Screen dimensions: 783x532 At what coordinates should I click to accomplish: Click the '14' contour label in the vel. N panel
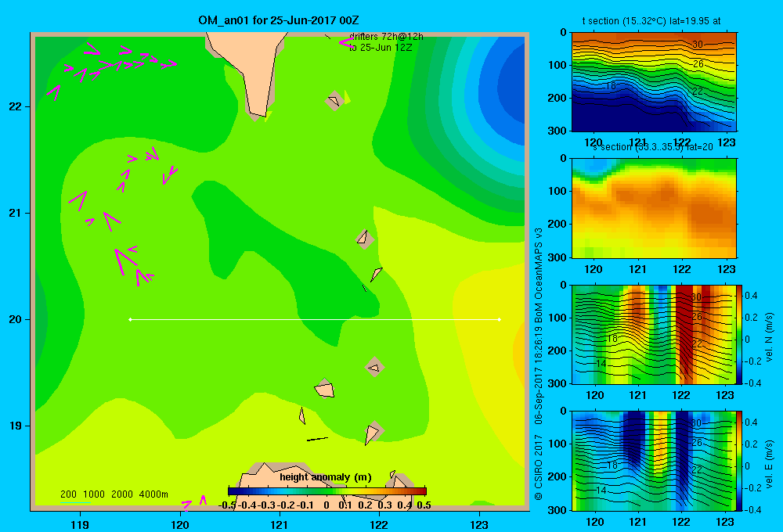coord(601,364)
